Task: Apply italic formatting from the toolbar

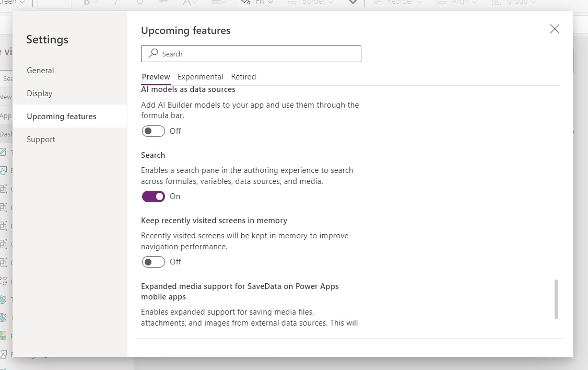Action: pyautogui.click(x=116, y=3)
